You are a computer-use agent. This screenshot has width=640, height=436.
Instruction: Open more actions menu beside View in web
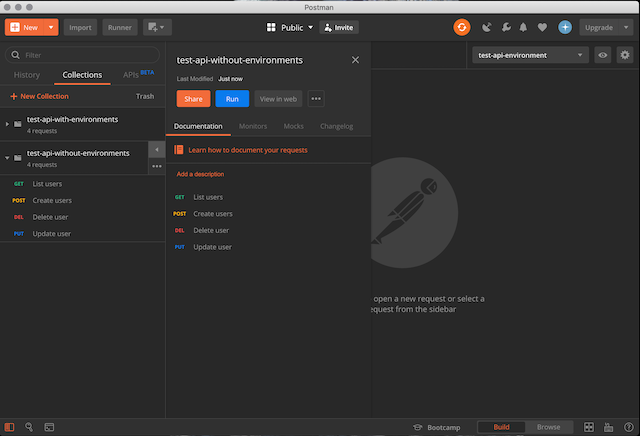tap(316, 99)
